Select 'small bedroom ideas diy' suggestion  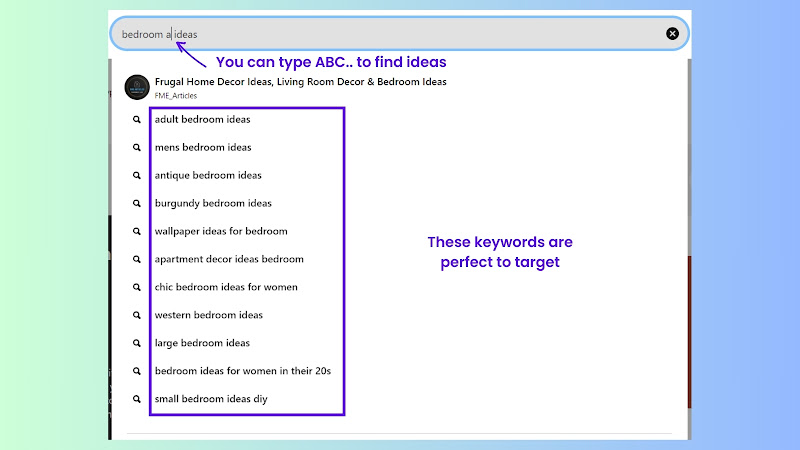(x=211, y=399)
